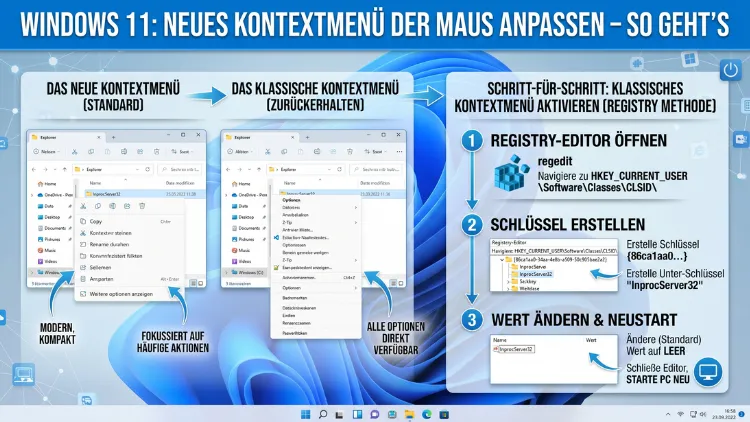The height and width of the screenshot is (422, 750).
Task: Switch classic-menu Explorer to large icons view
Action: coord(401,283)
